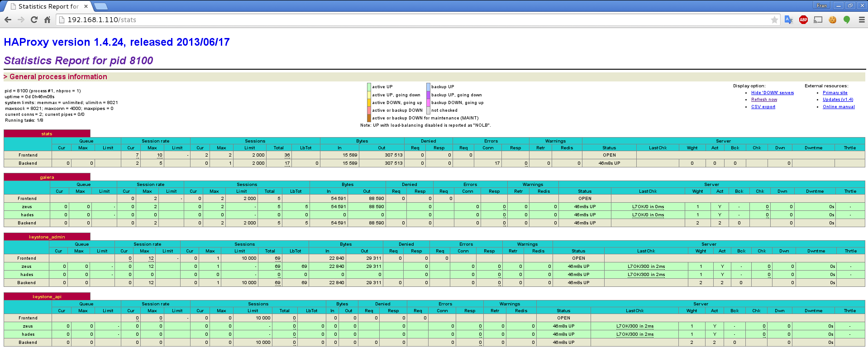Click the Refresh now link
868x357 pixels.
[764, 100]
